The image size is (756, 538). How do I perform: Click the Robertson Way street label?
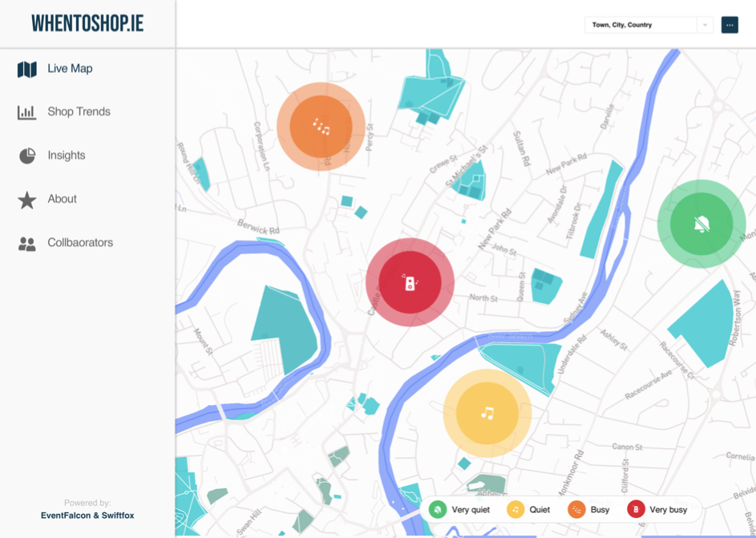pos(737,318)
